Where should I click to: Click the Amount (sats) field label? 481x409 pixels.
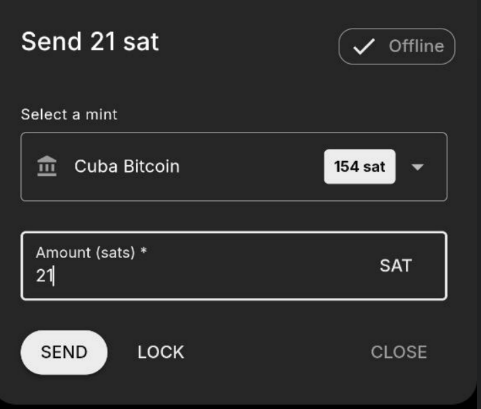pyautogui.click(x=85, y=253)
